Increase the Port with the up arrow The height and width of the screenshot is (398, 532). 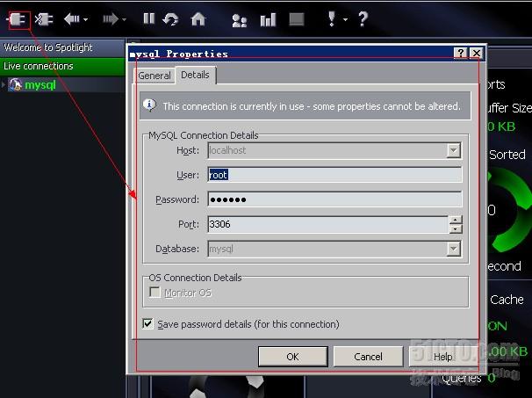(456, 220)
